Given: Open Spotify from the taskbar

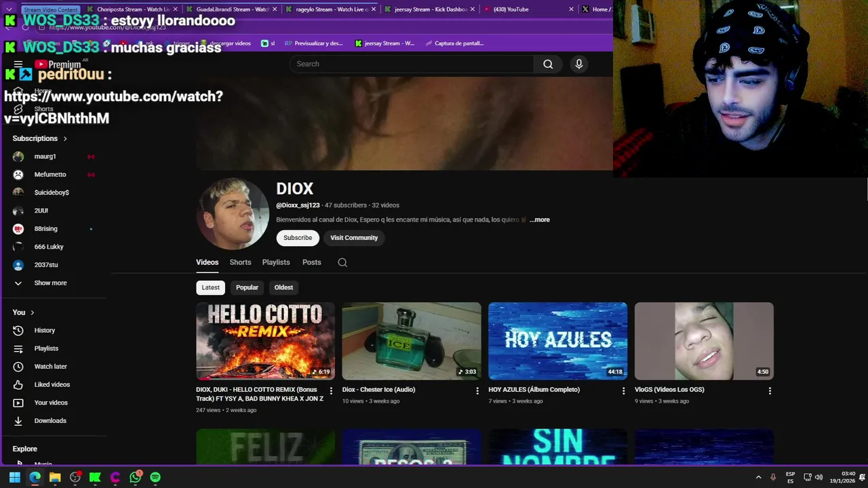Looking at the screenshot, I should 155,477.
